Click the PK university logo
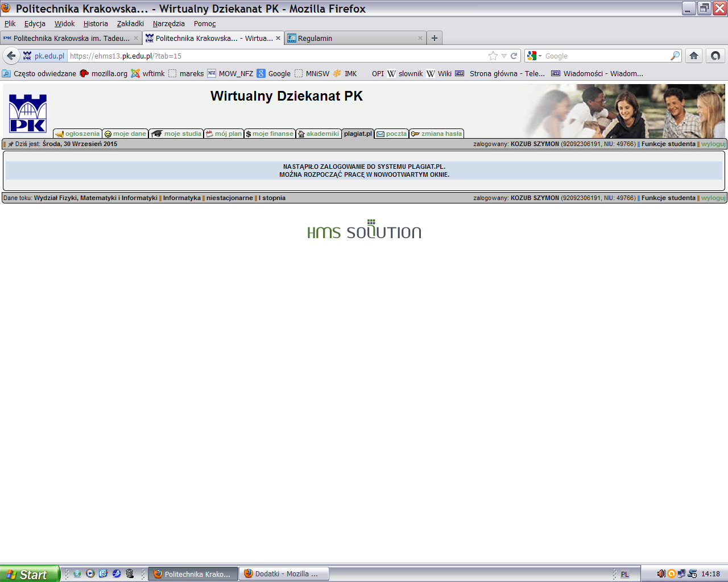 [28, 113]
